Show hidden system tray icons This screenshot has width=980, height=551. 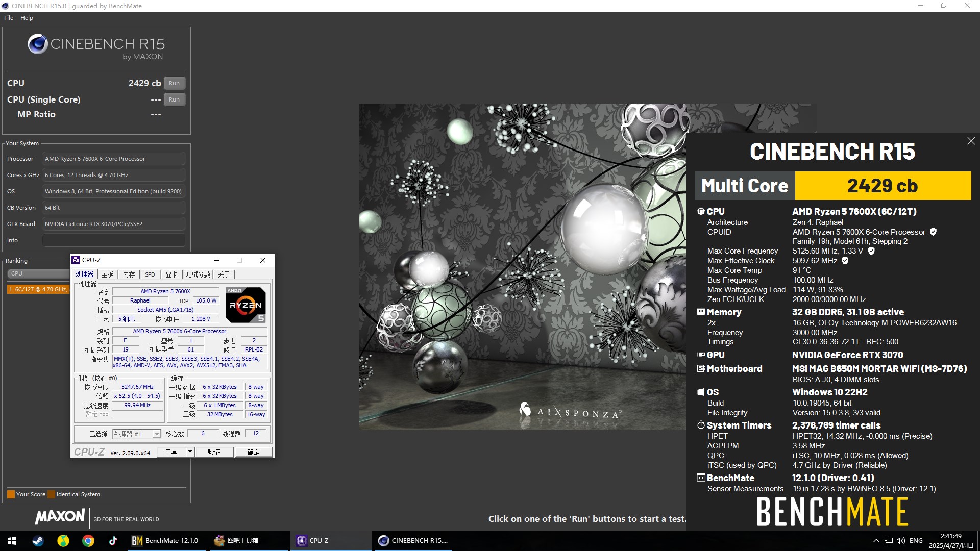[x=876, y=541]
